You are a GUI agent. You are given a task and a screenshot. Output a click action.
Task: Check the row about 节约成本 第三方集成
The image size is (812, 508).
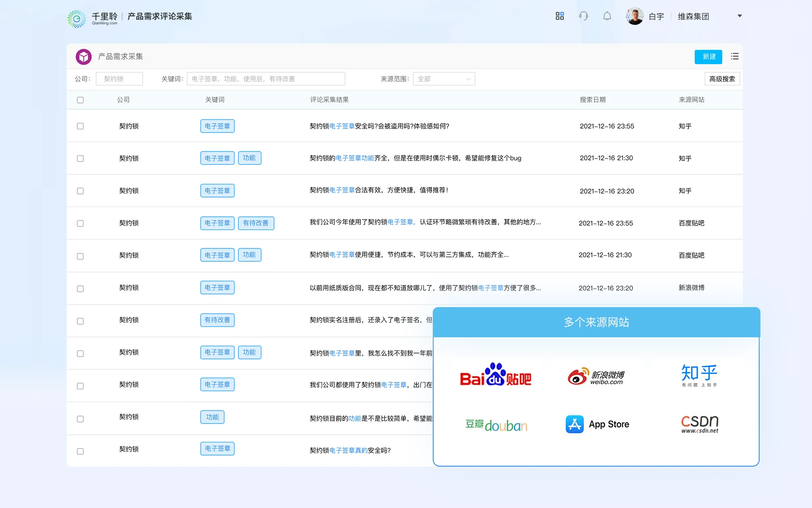(x=80, y=256)
